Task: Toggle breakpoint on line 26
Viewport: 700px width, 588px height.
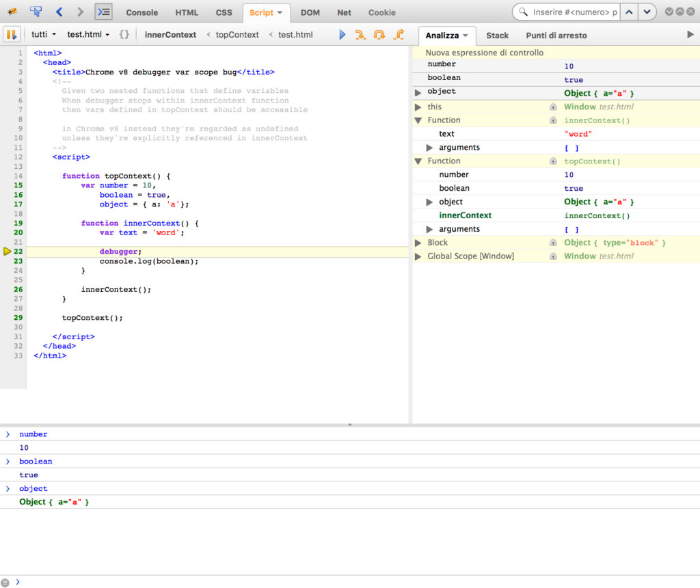Action: coord(18,289)
